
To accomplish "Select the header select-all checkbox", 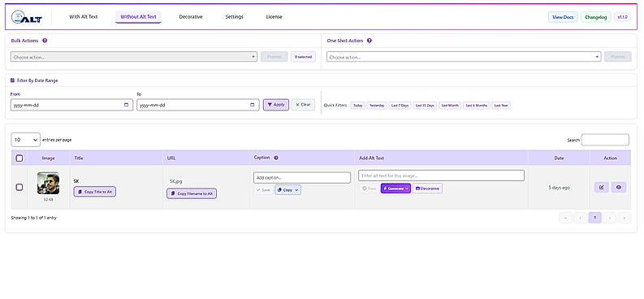I will tap(19, 158).
